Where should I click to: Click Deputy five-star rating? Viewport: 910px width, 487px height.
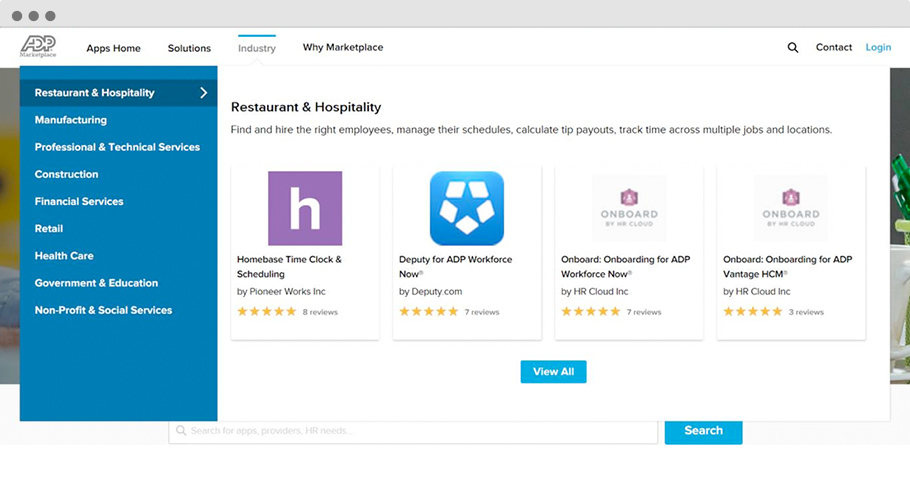[429, 312]
